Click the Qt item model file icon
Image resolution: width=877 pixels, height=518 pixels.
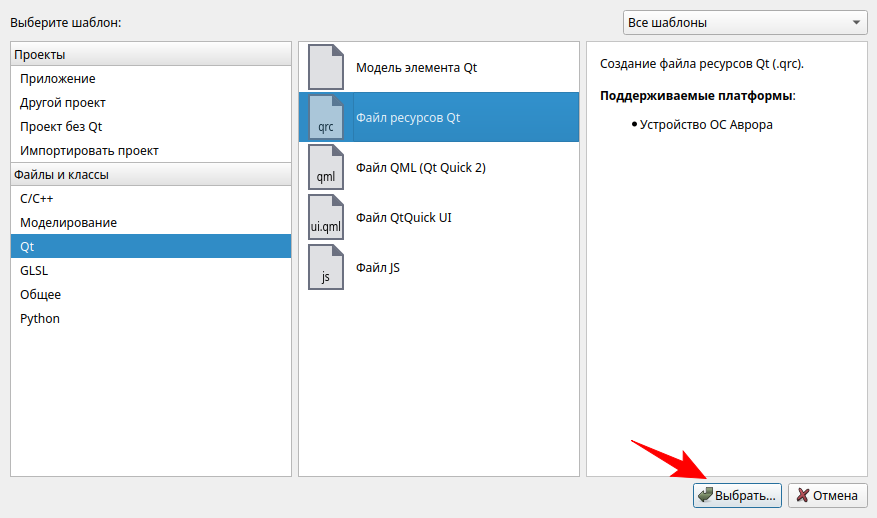pyautogui.click(x=325, y=67)
